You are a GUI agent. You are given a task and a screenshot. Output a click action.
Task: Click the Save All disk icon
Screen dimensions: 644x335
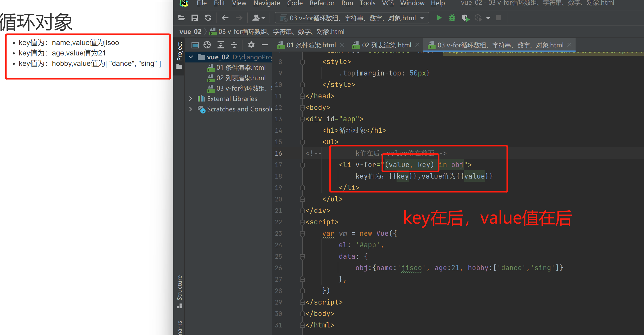[x=195, y=18]
